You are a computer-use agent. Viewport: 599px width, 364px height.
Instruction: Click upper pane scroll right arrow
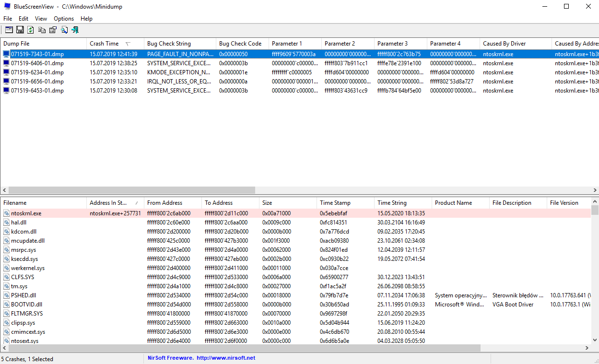pyautogui.click(x=595, y=190)
